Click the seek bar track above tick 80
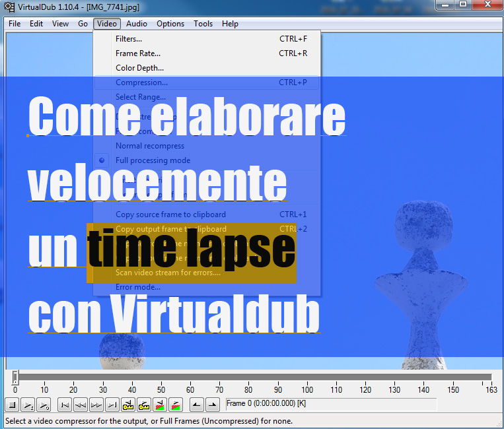 (x=248, y=377)
